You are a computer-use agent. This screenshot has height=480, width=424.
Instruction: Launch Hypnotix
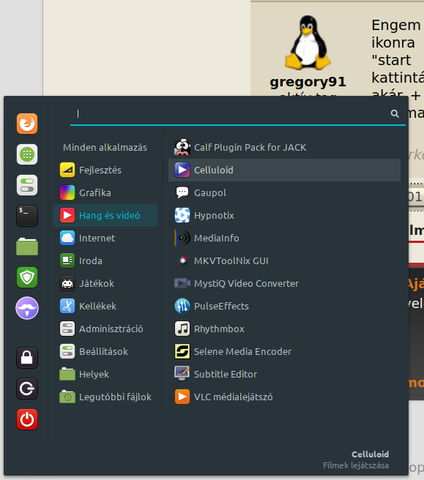284,215
